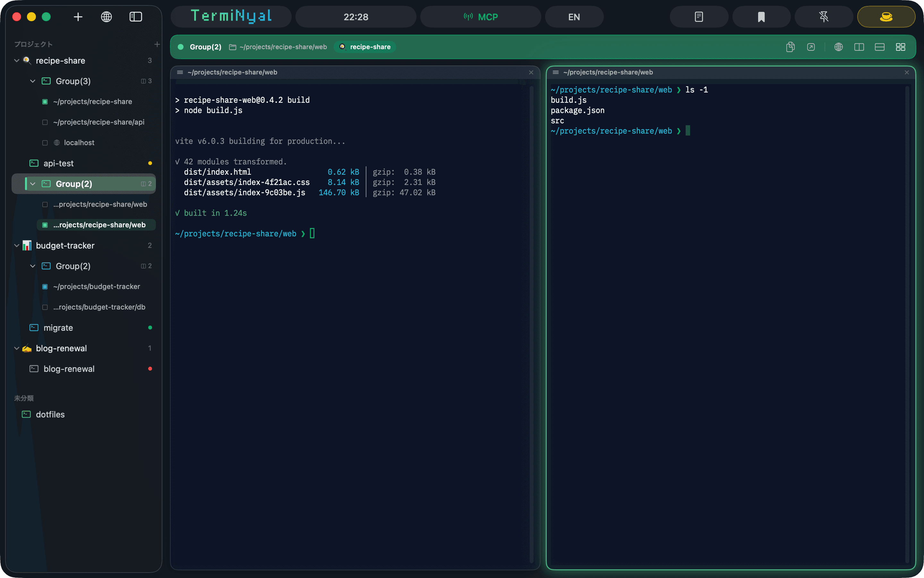Toggle the unpin icon

click(824, 17)
